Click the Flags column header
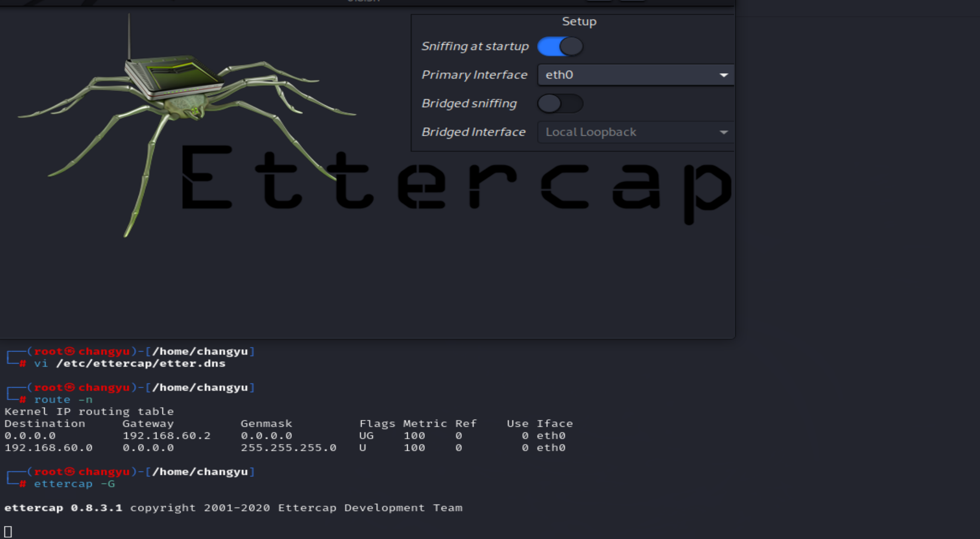The height and width of the screenshot is (539, 980). 377,424
